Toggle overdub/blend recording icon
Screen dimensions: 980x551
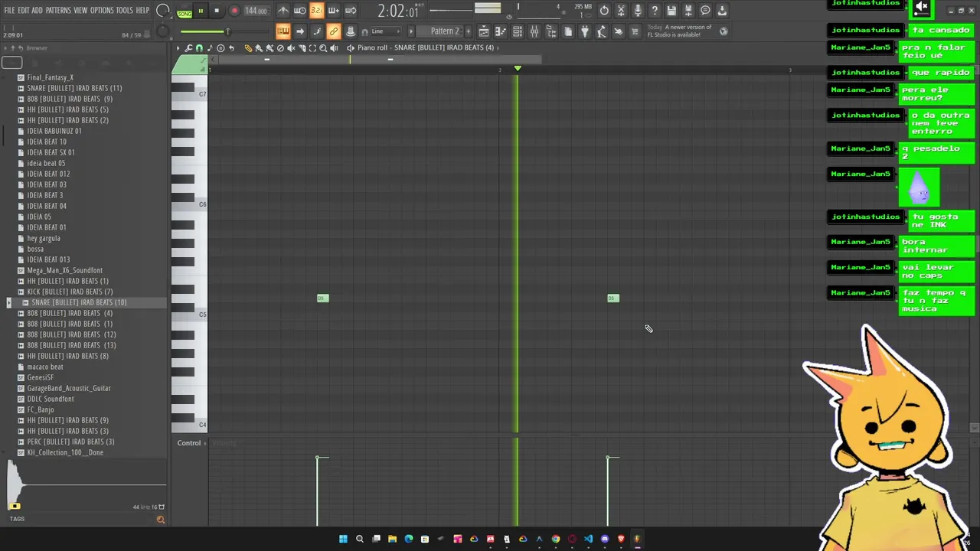[x=333, y=11]
